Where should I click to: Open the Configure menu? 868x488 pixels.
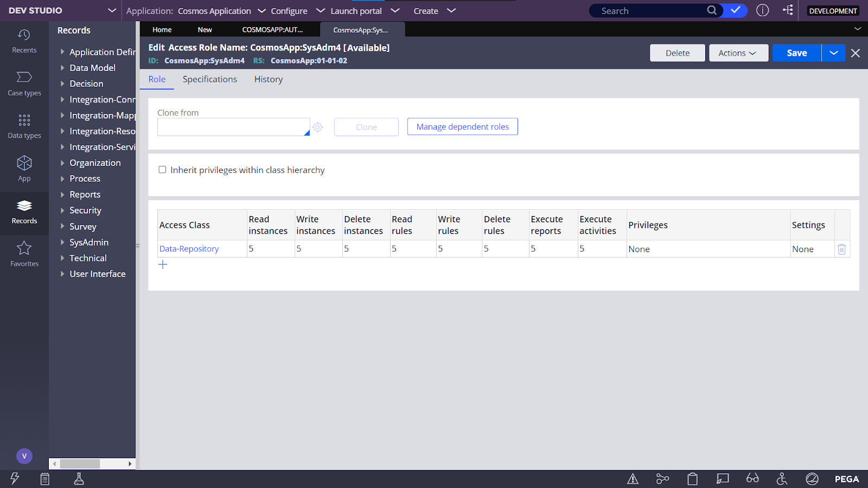pos(298,11)
